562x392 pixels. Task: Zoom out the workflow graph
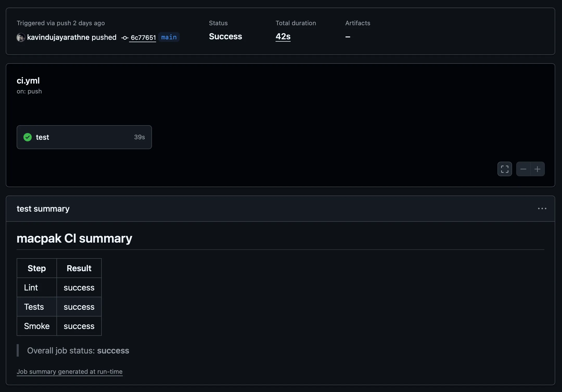coord(523,169)
